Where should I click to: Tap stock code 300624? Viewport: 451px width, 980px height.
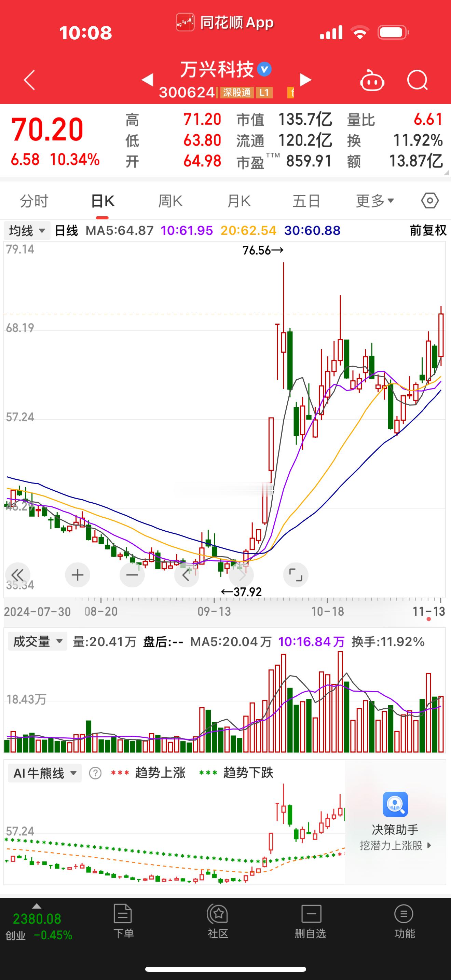187,93
